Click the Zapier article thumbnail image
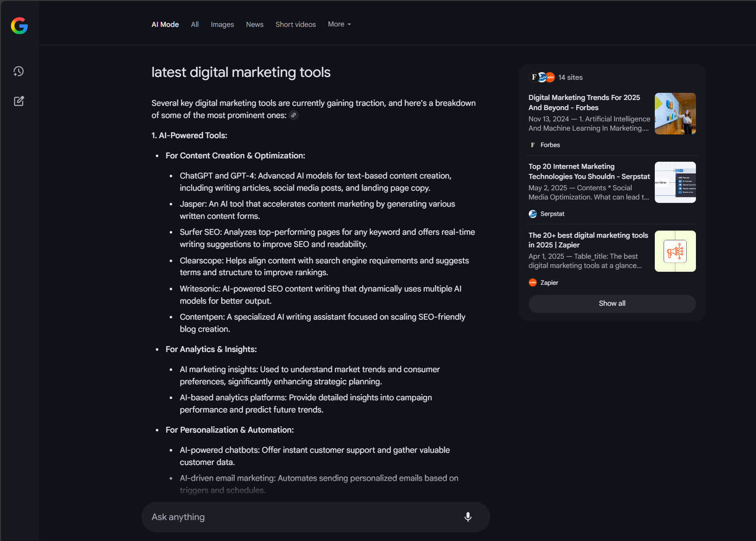The image size is (756, 541). pyautogui.click(x=675, y=251)
